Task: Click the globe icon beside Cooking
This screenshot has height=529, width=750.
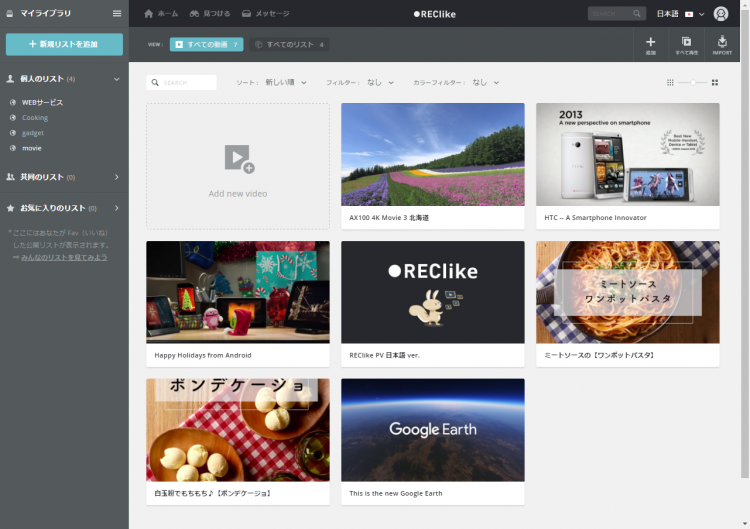Action: [x=13, y=118]
